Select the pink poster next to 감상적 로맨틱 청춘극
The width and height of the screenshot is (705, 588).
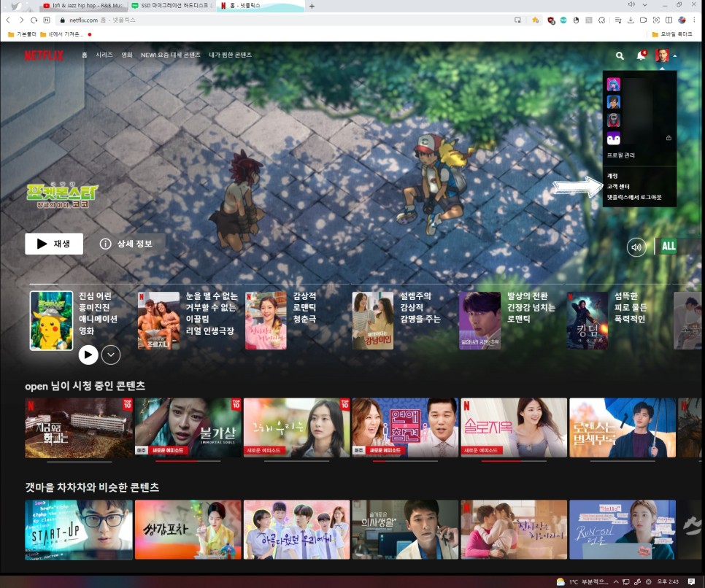coord(266,320)
